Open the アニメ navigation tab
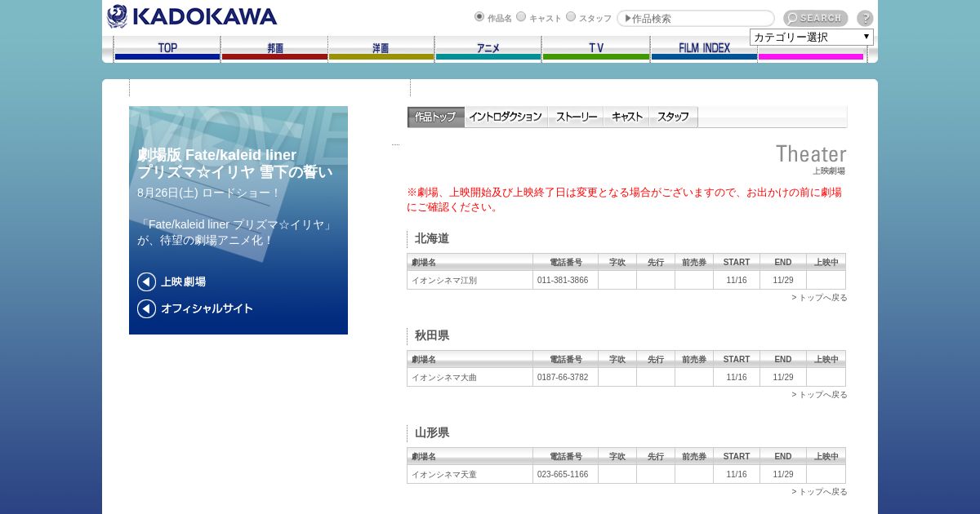This screenshot has width=980, height=514. point(488,49)
